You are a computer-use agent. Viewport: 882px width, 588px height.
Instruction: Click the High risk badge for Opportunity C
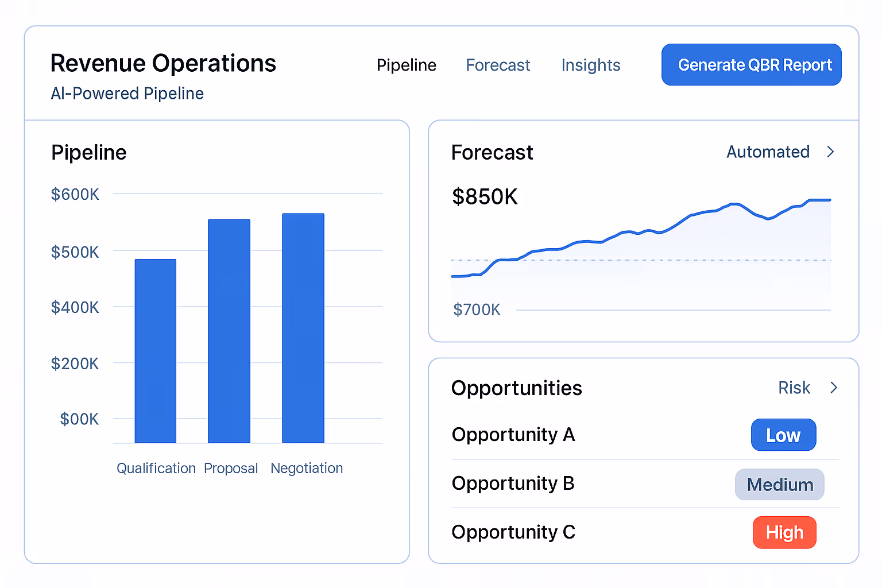(x=784, y=532)
